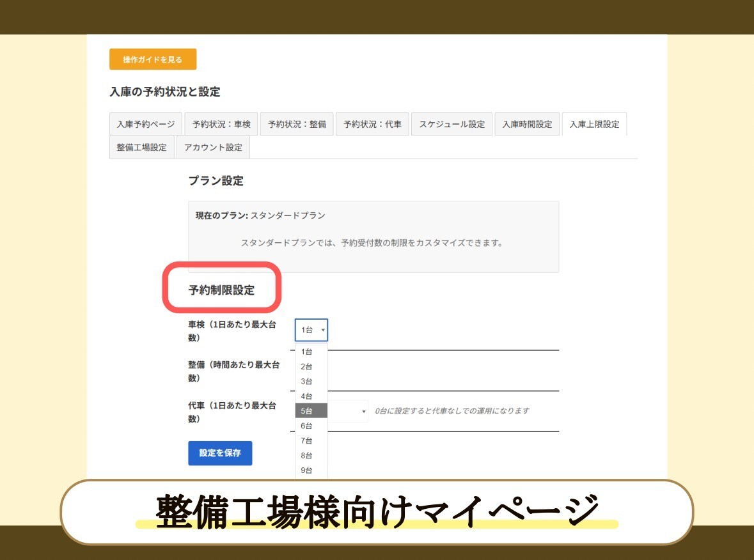The height and width of the screenshot is (560, 754).
Task: Choose 2台 in the dropdown list
Action: coord(311,366)
